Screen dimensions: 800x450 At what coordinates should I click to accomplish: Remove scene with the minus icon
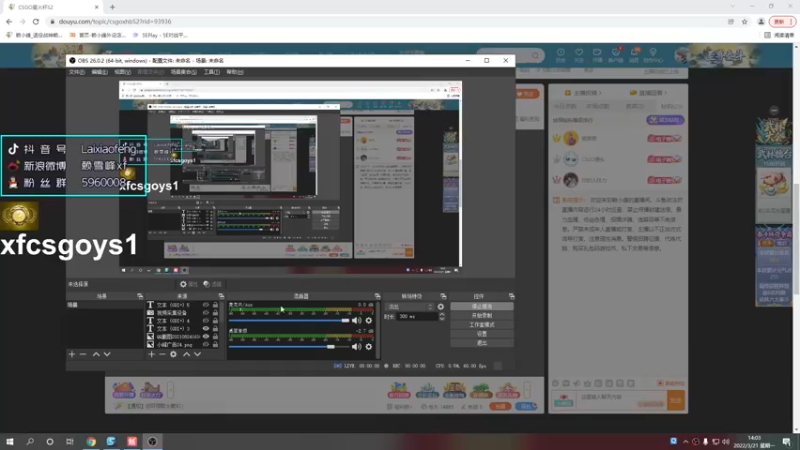[x=83, y=354]
